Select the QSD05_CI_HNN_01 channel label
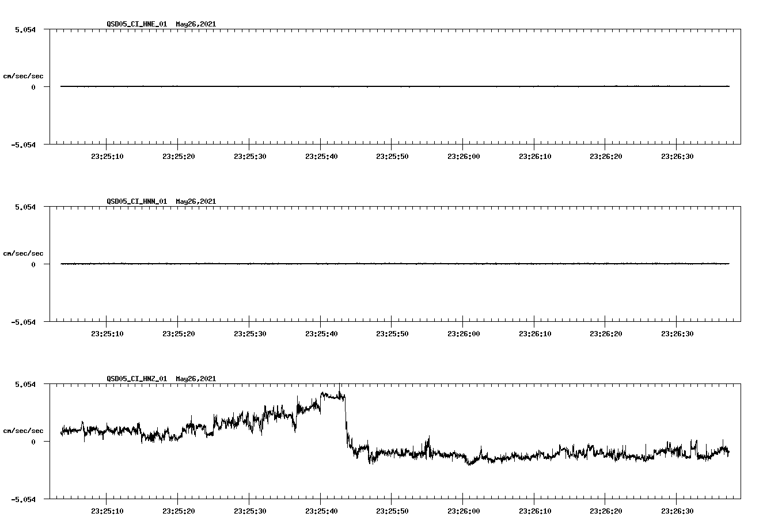 (x=135, y=202)
